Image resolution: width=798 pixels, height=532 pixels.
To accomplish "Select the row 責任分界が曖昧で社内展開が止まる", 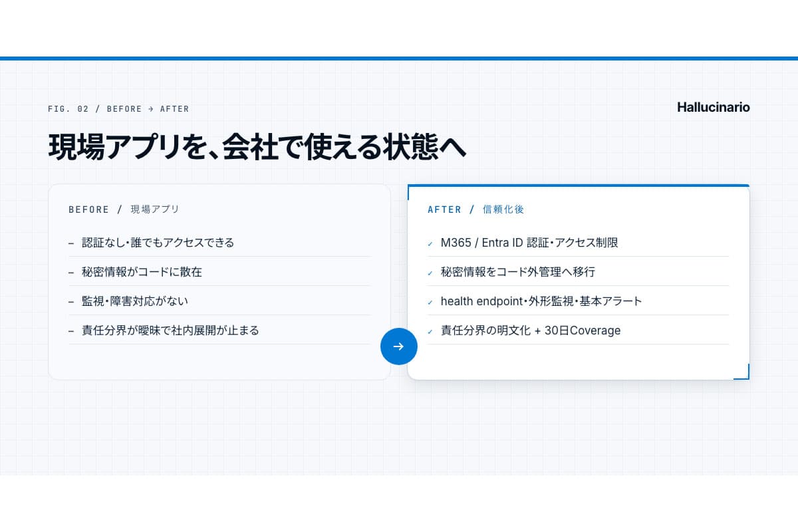I will [x=219, y=331].
